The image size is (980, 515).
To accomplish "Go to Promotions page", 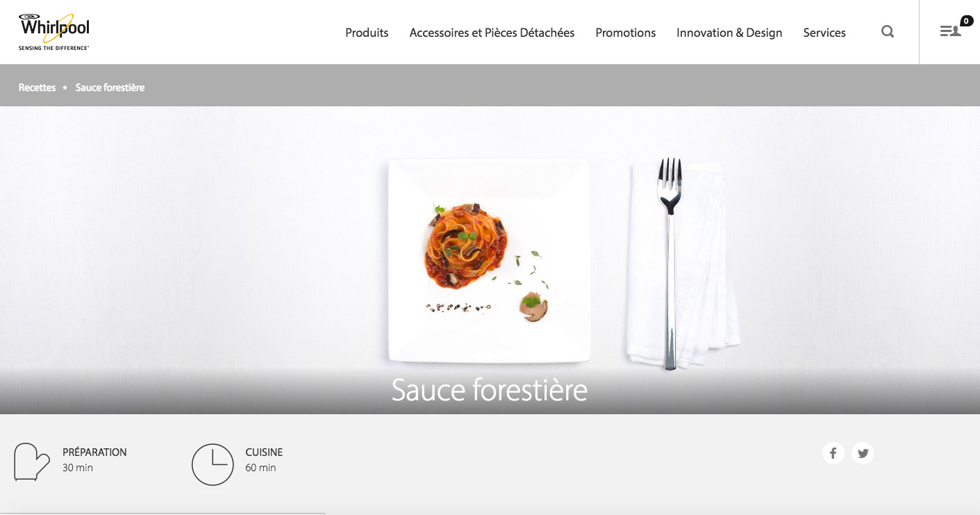I will [626, 33].
